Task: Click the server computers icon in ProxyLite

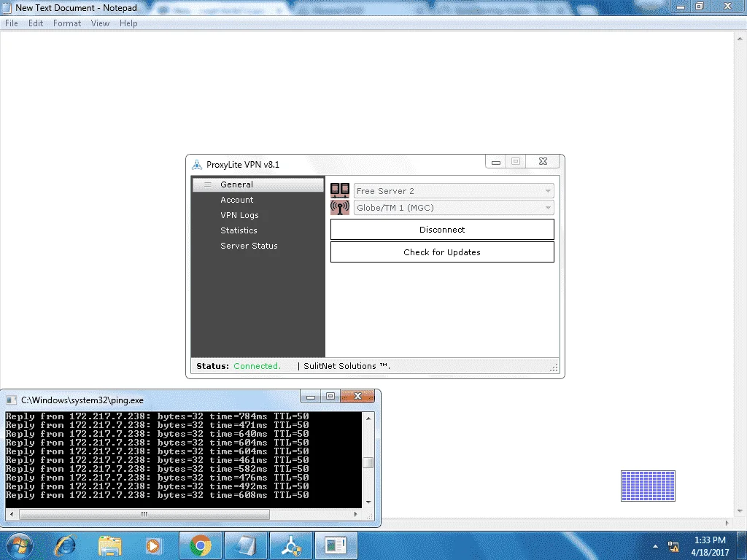Action: pyautogui.click(x=340, y=190)
